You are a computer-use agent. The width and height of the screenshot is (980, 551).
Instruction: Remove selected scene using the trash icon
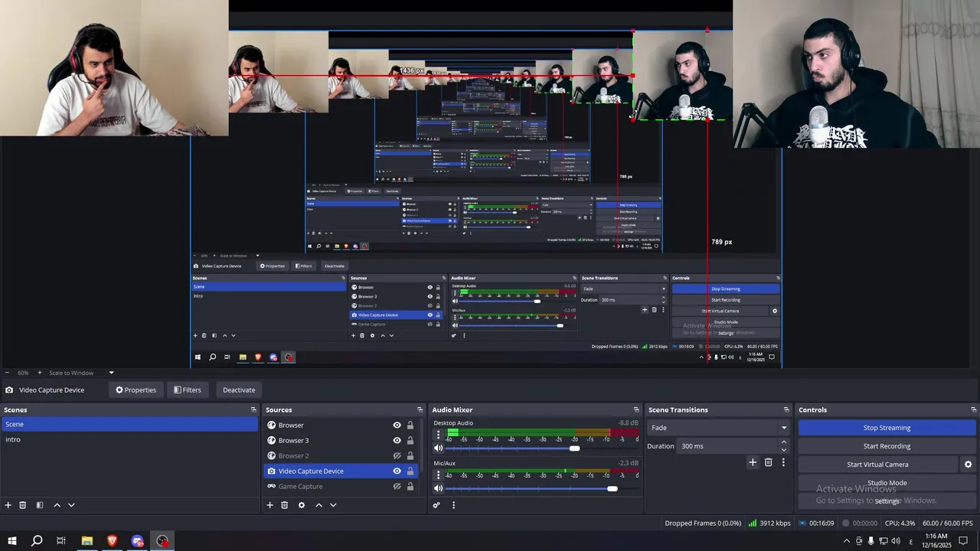[23, 505]
